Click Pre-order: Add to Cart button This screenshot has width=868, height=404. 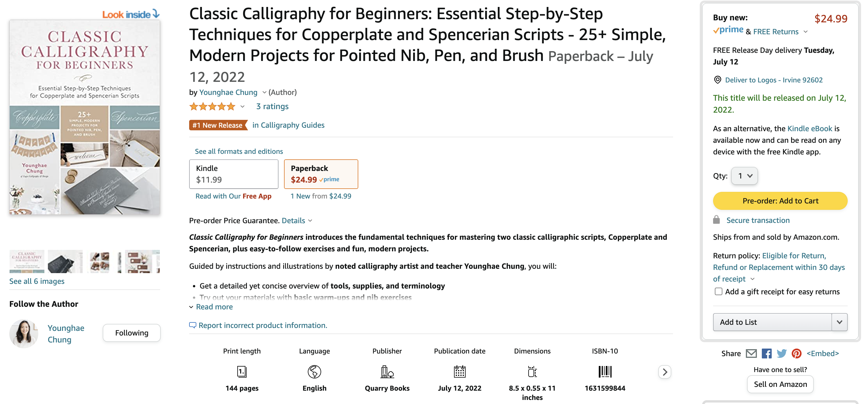click(780, 201)
